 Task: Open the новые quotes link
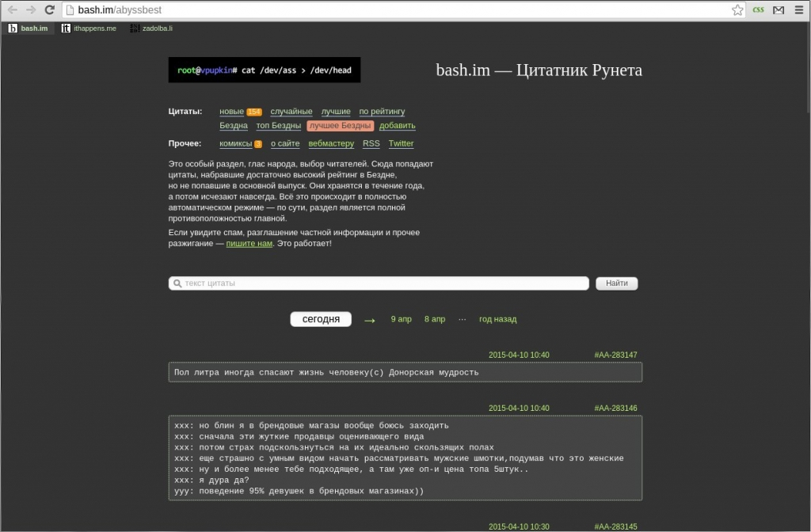pos(231,111)
